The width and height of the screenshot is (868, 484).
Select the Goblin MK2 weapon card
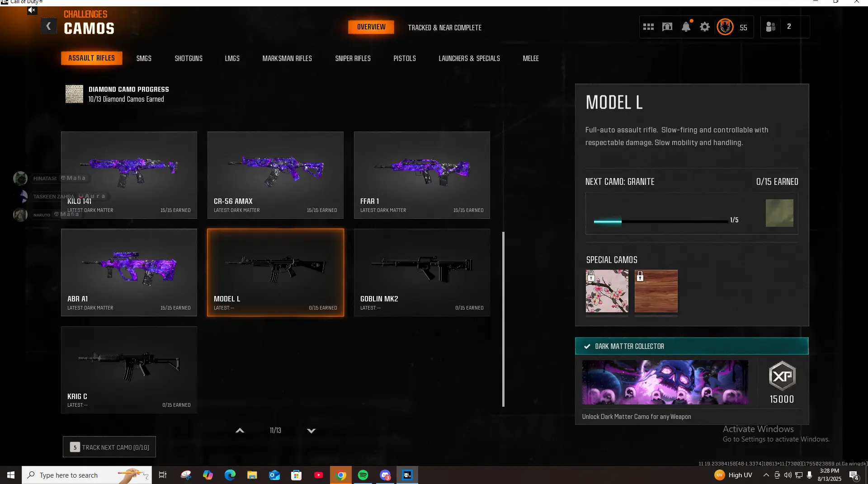coord(422,273)
